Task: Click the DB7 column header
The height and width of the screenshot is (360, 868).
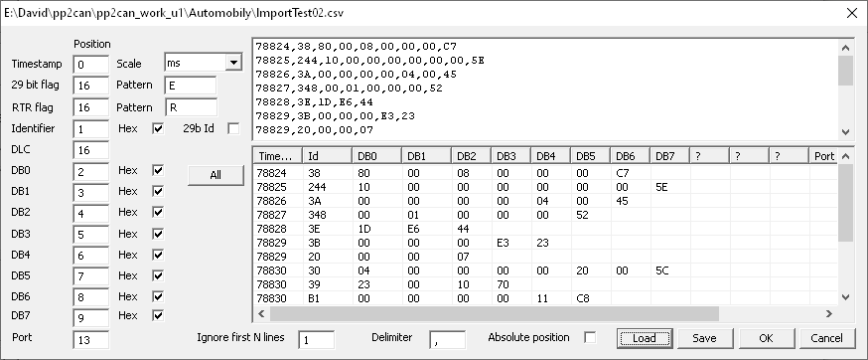Action: click(x=669, y=156)
